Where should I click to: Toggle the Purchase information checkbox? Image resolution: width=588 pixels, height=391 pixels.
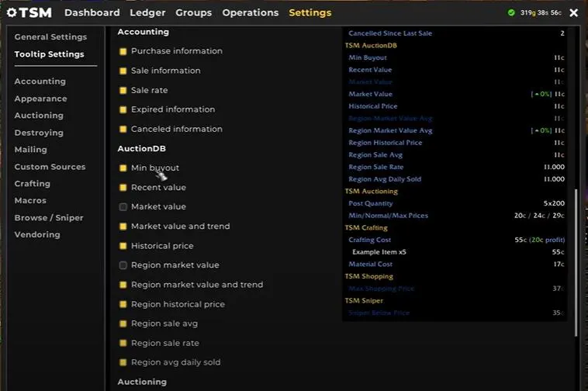(123, 51)
